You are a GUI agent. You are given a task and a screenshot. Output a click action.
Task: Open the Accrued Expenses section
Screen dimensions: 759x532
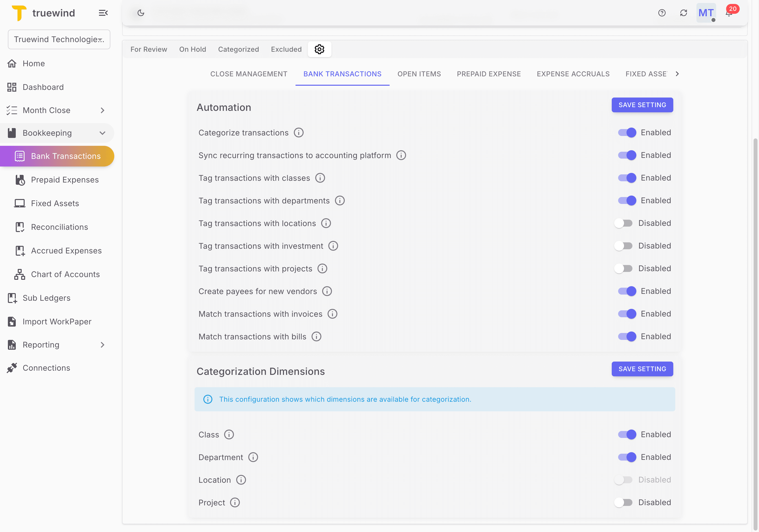pyautogui.click(x=66, y=250)
